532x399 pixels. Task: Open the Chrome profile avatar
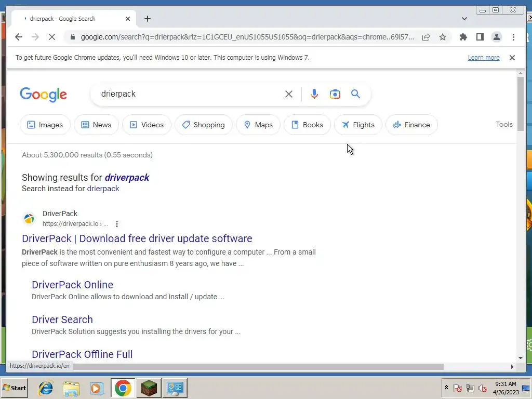pos(496,37)
